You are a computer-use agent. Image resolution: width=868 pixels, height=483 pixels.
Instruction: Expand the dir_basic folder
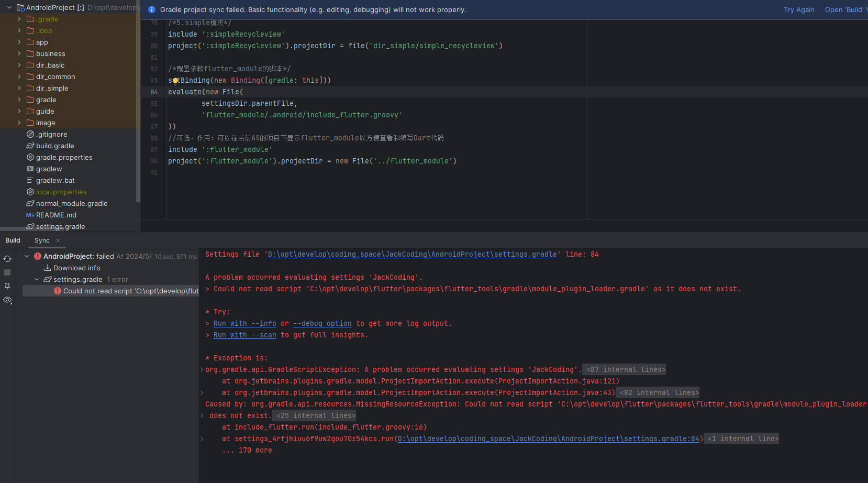click(19, 65)
